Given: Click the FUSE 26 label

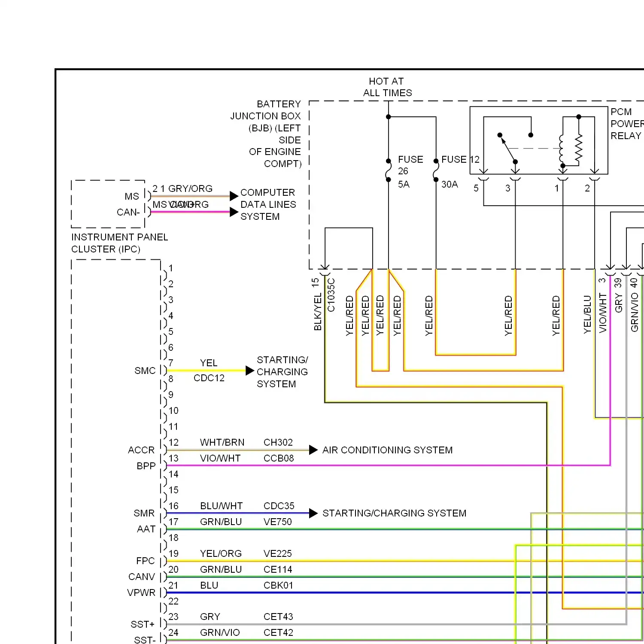Looking at the screenshot, I should click(410, 165).
